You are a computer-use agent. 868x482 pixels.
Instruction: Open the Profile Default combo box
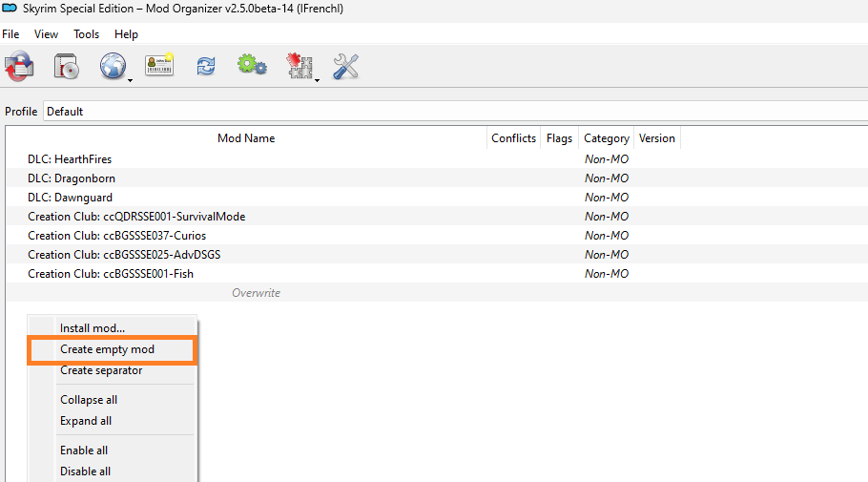(455, 112)
